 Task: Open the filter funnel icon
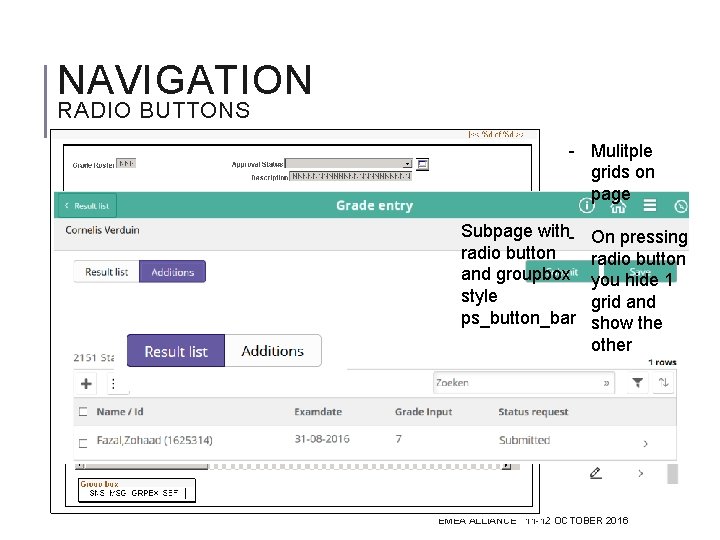pyautogui.click(x=637, y=382)
